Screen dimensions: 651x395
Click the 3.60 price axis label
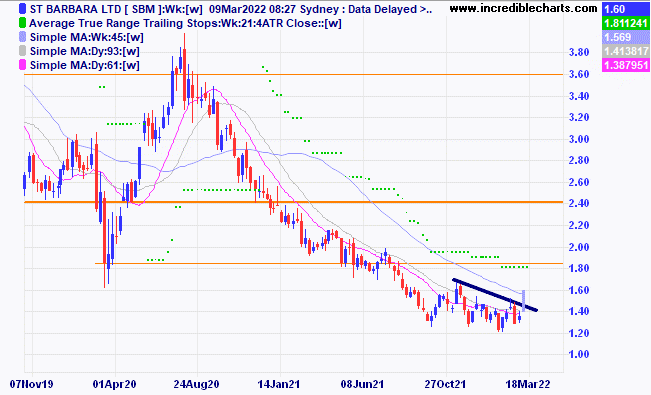(579, 74)
